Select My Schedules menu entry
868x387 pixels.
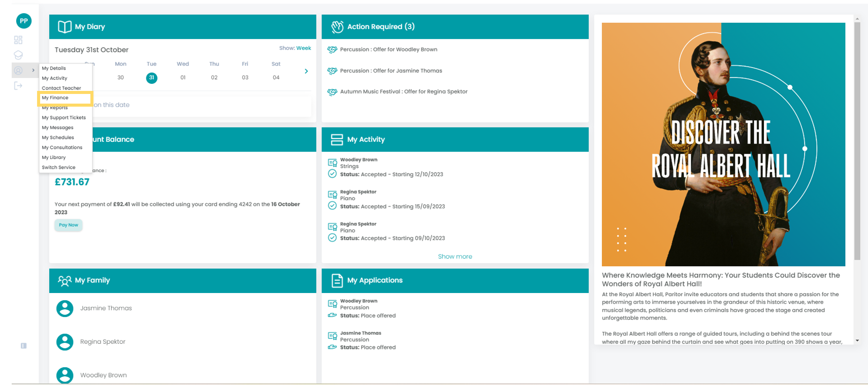(x=58, y=138)
